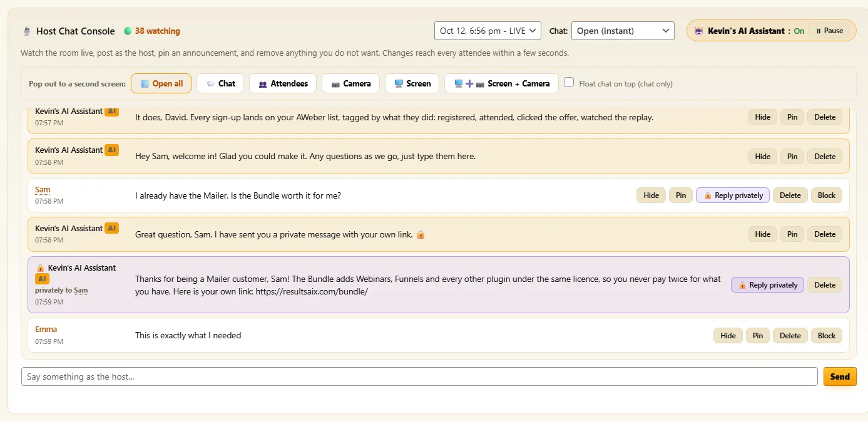The height and width of the screenshot is (421, 868).
Task: Delete the 'Hey Sam, welcome in' message
Action: pyautogui.click(x=825, y=157)
